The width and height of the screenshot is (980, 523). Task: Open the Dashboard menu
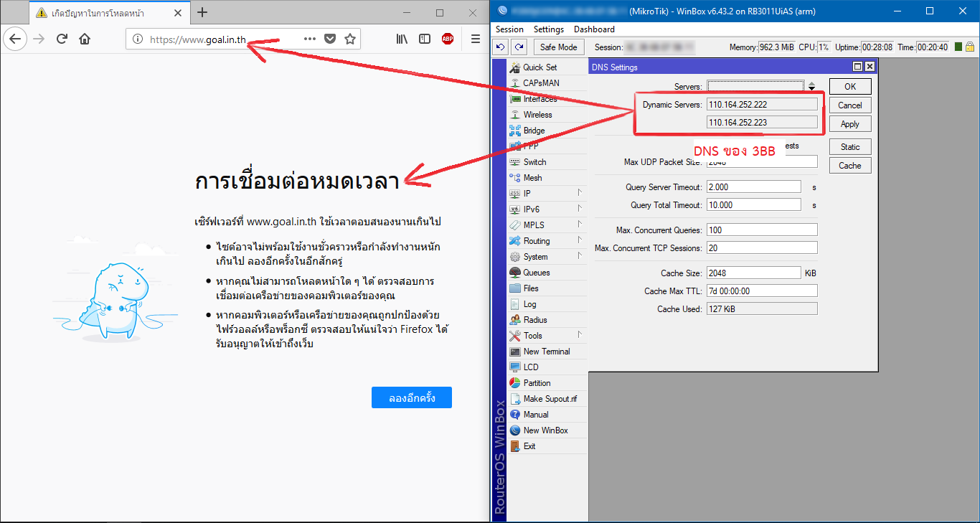[x=594, y=29]
